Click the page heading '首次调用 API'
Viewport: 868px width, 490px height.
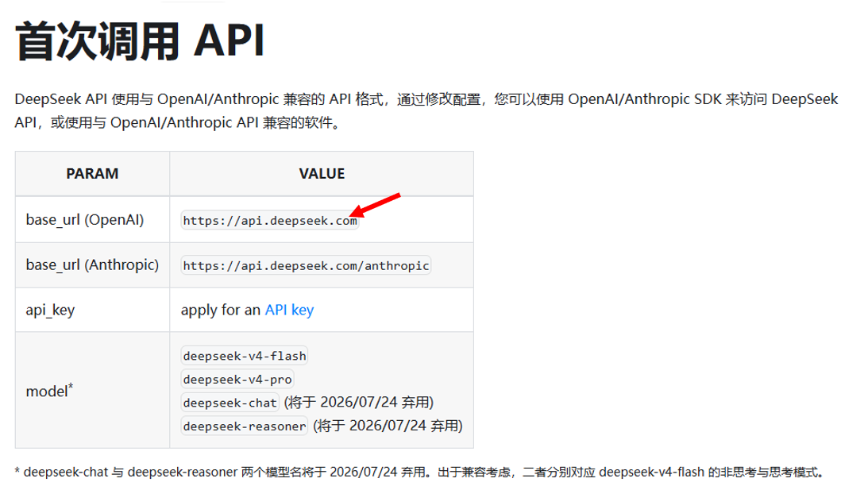tap(140, 41)
